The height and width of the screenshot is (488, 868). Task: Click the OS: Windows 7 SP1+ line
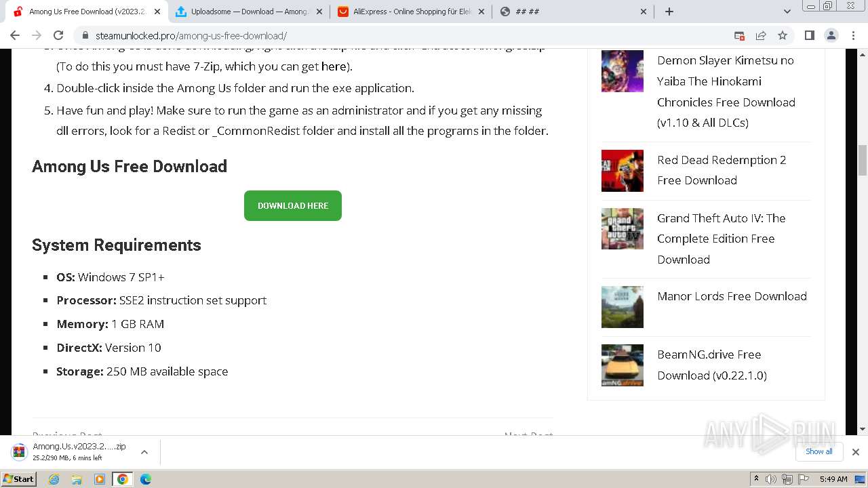(x=111, y=277)
